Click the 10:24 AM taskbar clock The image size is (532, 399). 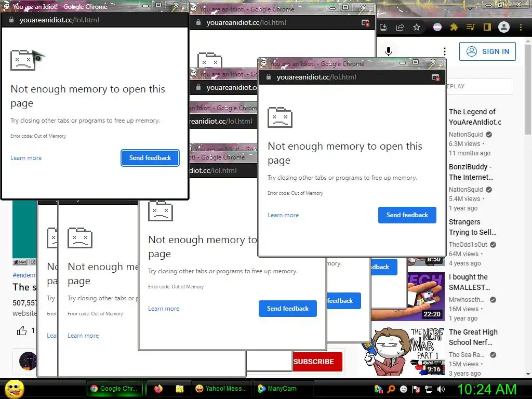point(487,389)
